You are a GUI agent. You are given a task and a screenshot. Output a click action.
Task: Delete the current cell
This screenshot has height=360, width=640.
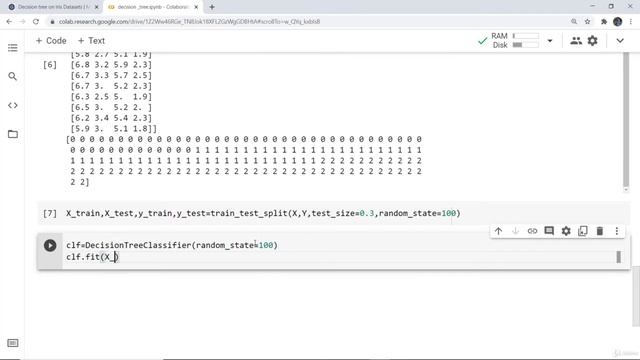point(600,231)
